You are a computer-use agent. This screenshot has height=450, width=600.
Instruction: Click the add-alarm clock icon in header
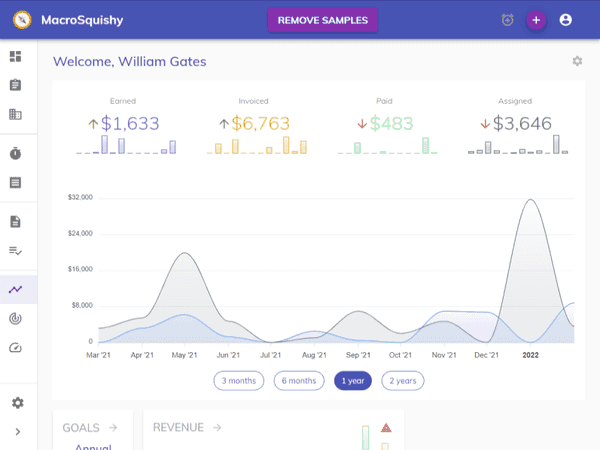[x=507, y=20]
